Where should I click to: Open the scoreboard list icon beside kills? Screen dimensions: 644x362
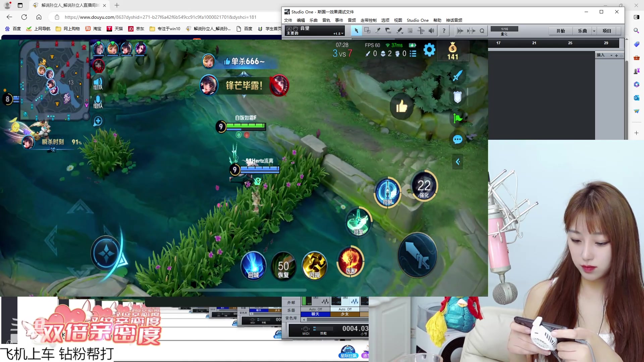[413, 54]
